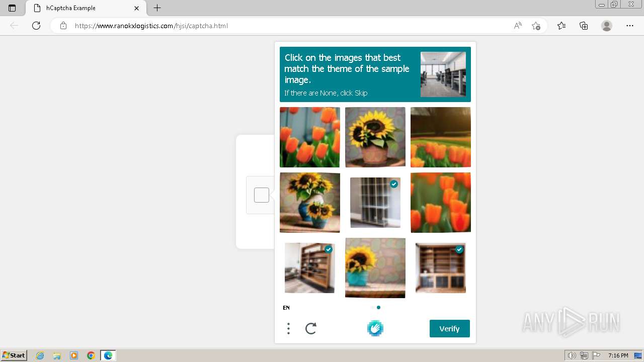The height and width of the screenshot is (362, 644).
Task: Deselect the checked metal shelf image
Action: tap(375, 203)
